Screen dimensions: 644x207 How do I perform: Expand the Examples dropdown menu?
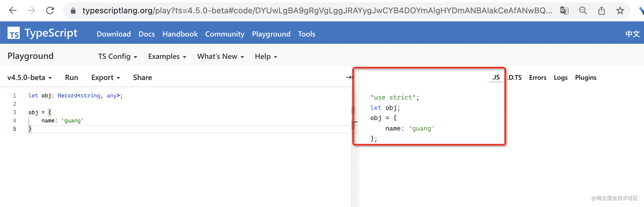(x=167, y=57)
